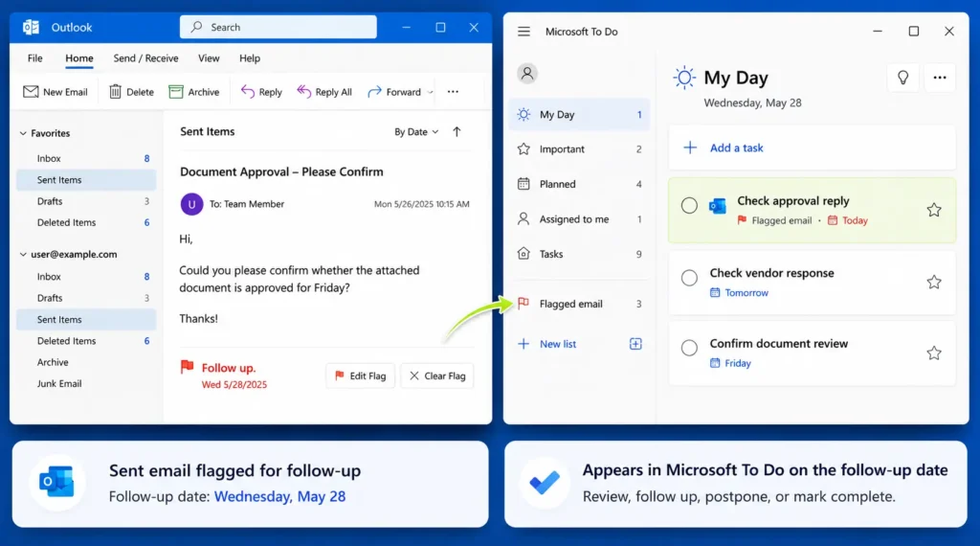The image size is (980, 546).
Task: Click the Document Approval – Please Confirm subject
Action: 281,171
